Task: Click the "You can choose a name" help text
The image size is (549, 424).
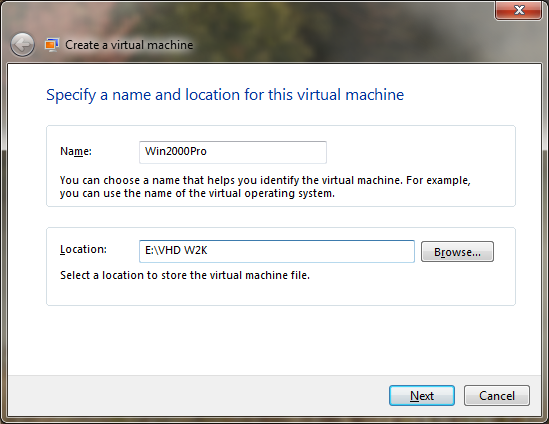Action: [x=265, y=187]
